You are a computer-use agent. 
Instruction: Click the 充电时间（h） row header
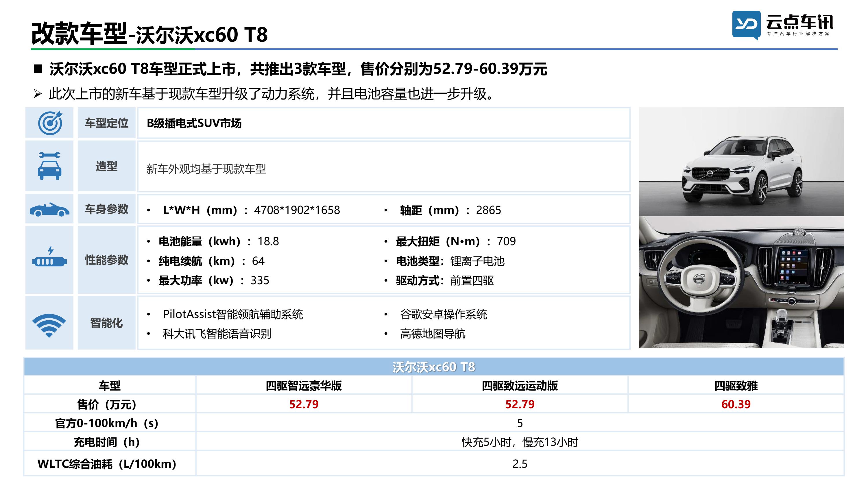[x=110, y=442]
